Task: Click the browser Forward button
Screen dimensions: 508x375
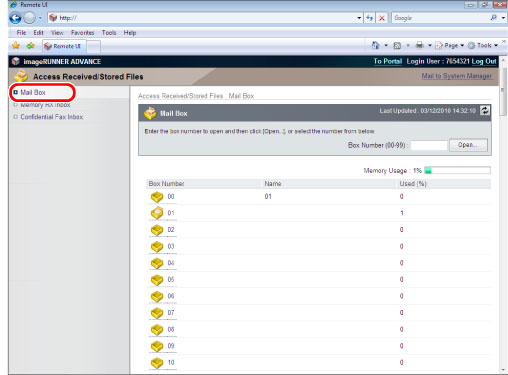Action: (x=29, y=18)
